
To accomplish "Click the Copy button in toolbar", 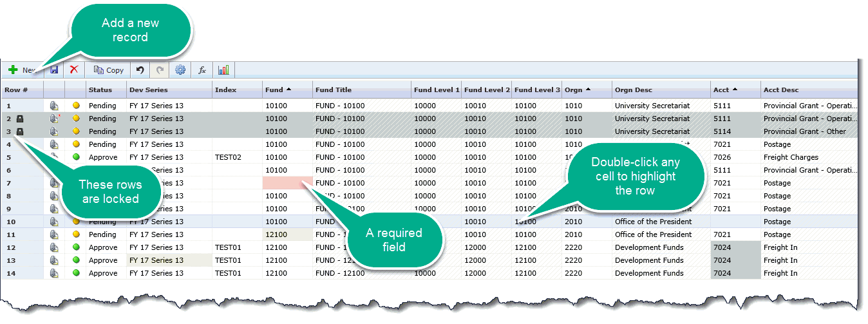I will tap(108, 70).
